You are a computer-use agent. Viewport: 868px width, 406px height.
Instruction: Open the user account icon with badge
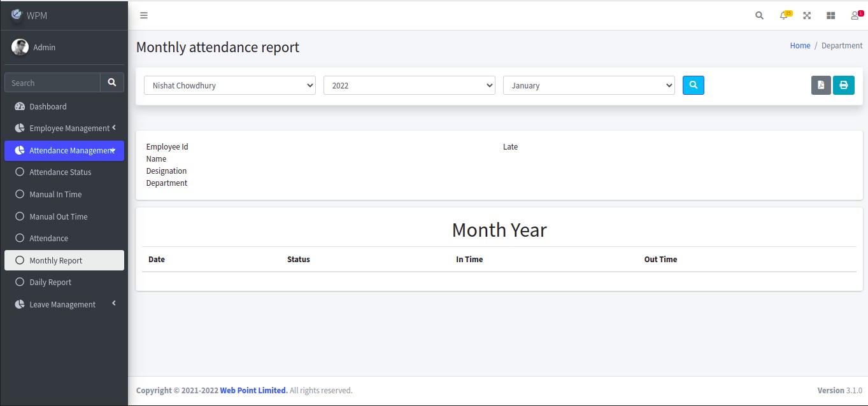(855, 15)
